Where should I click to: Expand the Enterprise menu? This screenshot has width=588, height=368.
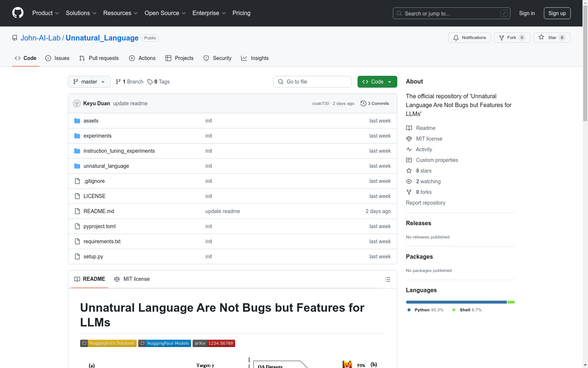(209, 13)
